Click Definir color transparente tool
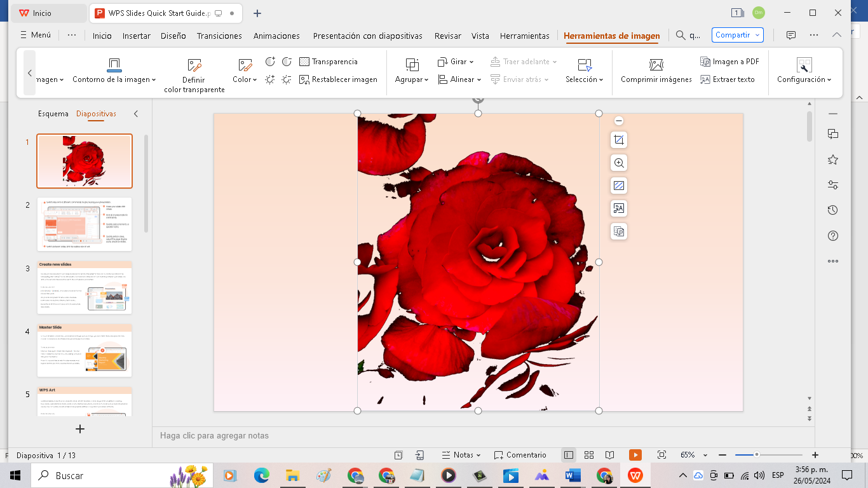Viewport: 868px width, 488px height. (194, 75)
